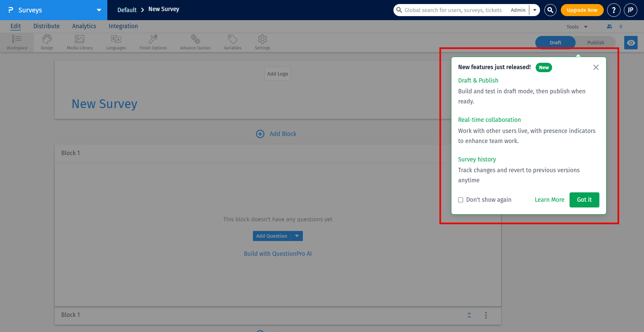Viewport: 644px width, 332px height.
Task: Open the Tools dropdown
Action: tap(576, 27)
